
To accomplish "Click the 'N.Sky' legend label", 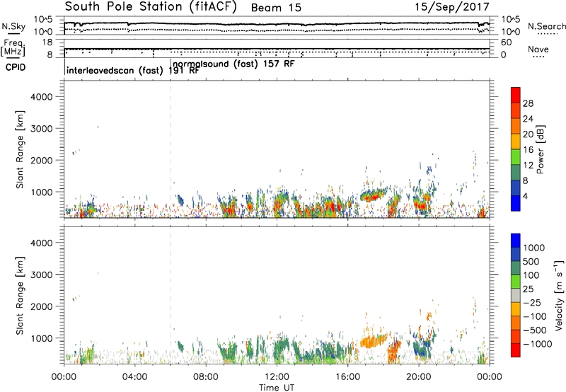I will pyautogui.click(x=13, y=26).
